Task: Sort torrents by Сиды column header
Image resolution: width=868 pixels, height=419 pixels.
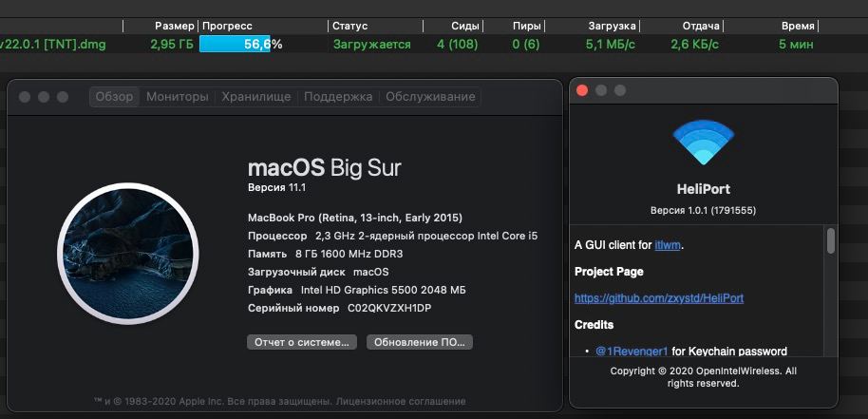Action: point(465,26)
